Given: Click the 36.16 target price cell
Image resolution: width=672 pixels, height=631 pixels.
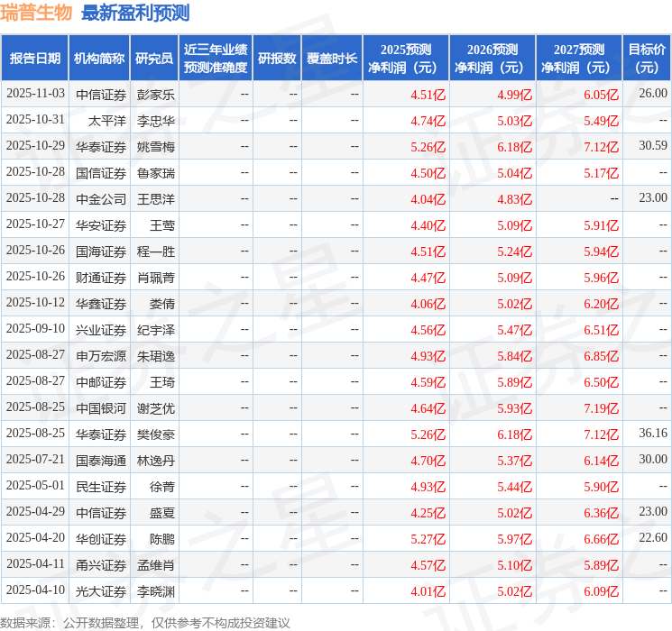Looking at the screenshot, I should [x=653, y=433].
